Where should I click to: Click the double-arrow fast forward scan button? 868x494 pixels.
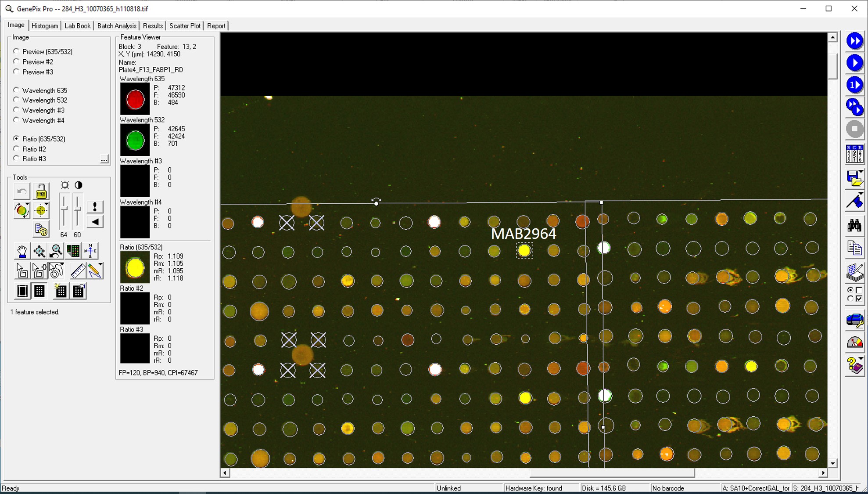coord(854,41)
